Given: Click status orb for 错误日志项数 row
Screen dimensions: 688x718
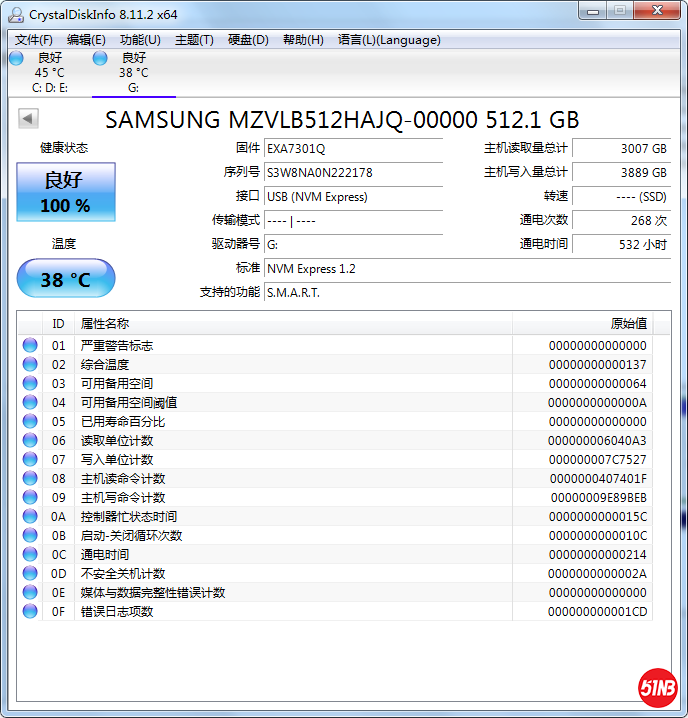Looking at the screenshot, I should [x=30, y=611].
